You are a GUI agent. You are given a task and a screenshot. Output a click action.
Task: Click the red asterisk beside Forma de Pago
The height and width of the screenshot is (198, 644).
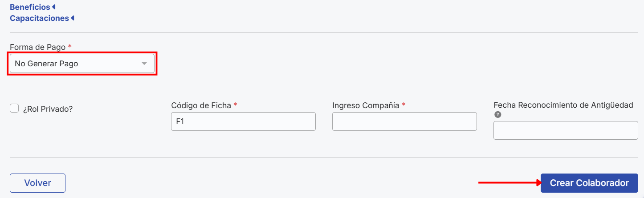coord(70,46)
